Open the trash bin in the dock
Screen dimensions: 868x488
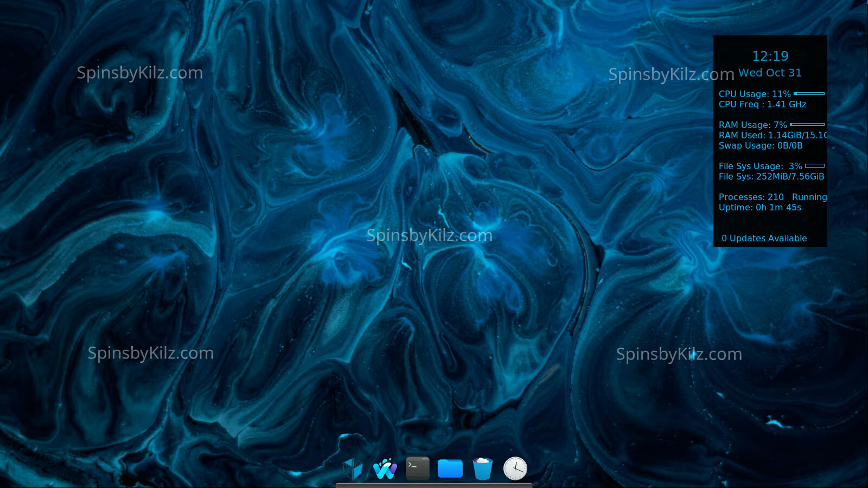click(482, 469)
